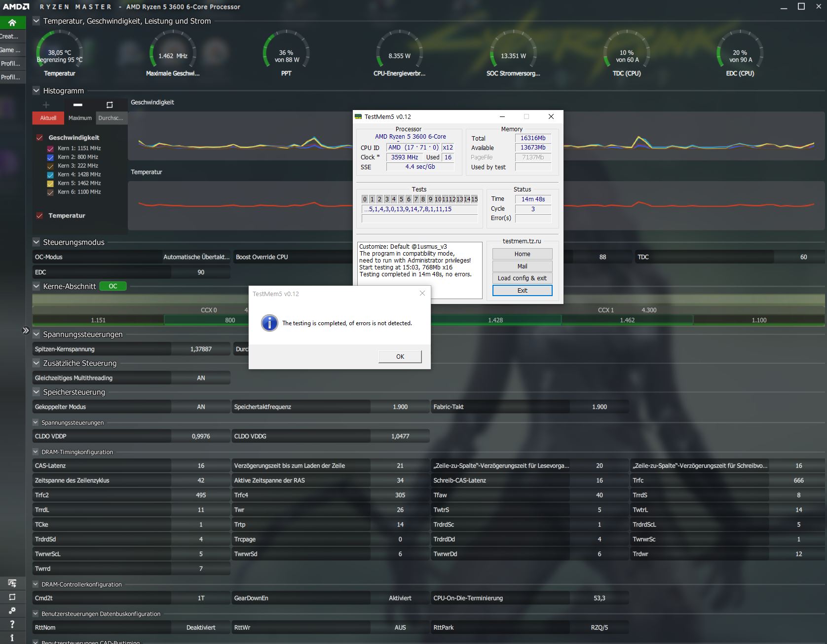Screen dimensions: 827x644
Task: Click OK in the completion dialog
Action: point(400,356)
